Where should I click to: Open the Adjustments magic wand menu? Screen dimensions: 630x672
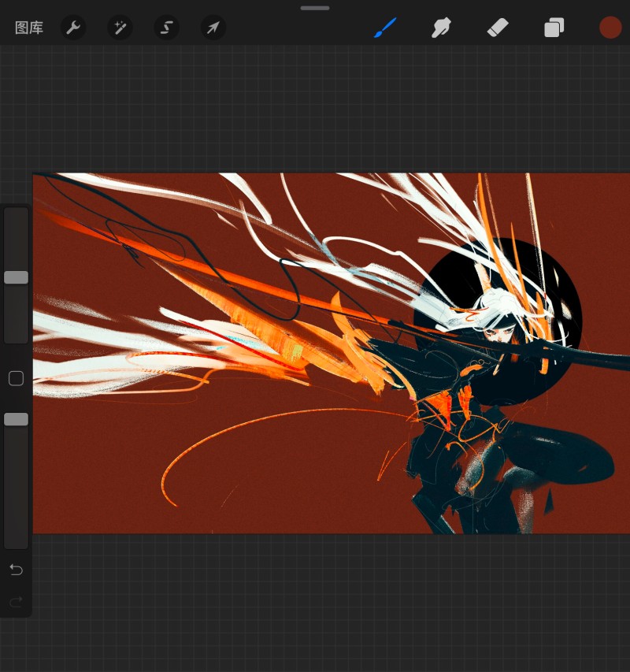[x=120, y=28]
